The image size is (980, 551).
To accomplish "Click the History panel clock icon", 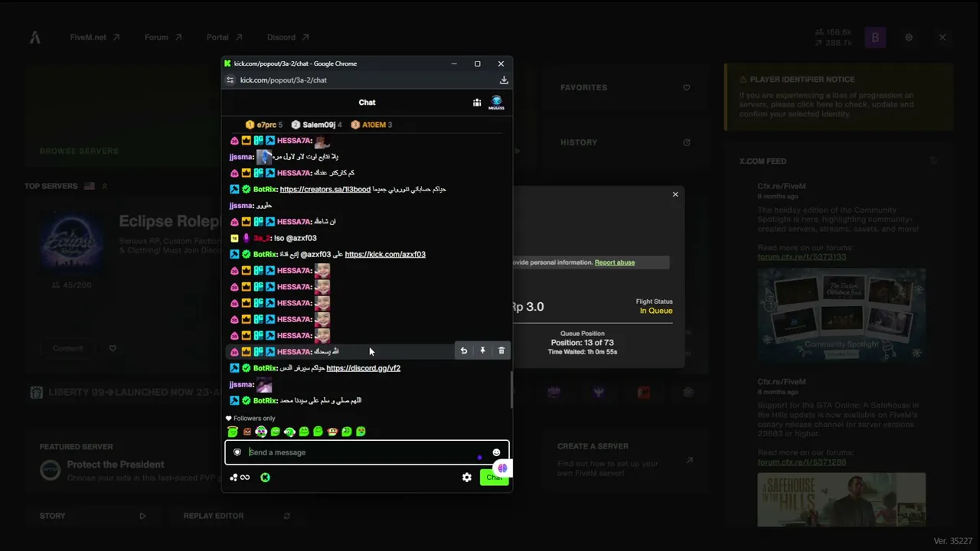I will point(686,142).
